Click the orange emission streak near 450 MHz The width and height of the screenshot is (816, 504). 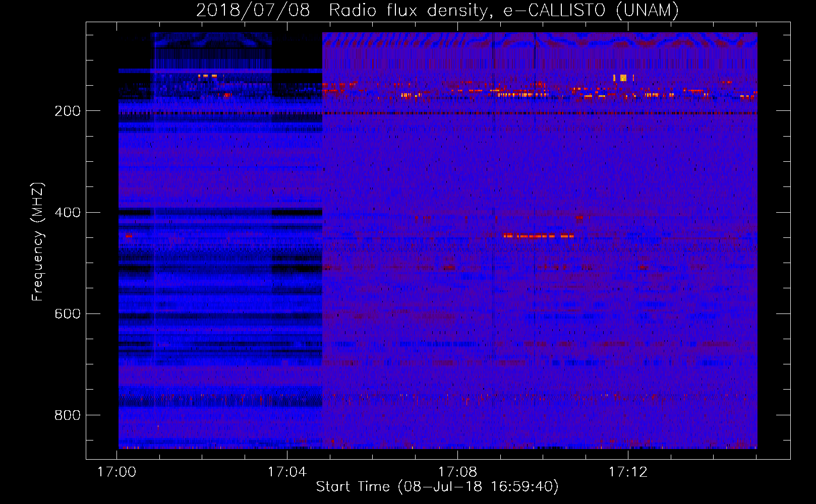point(538,235)
